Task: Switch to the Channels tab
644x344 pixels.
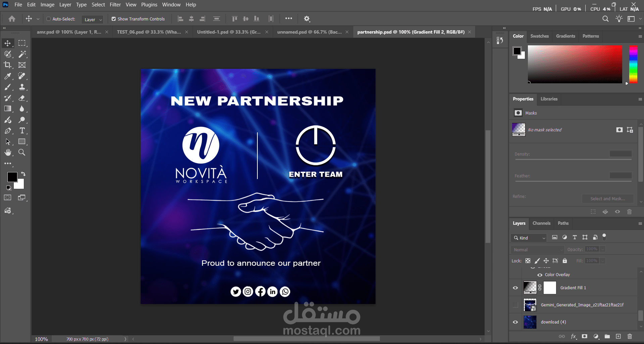Action: (541, 223)
